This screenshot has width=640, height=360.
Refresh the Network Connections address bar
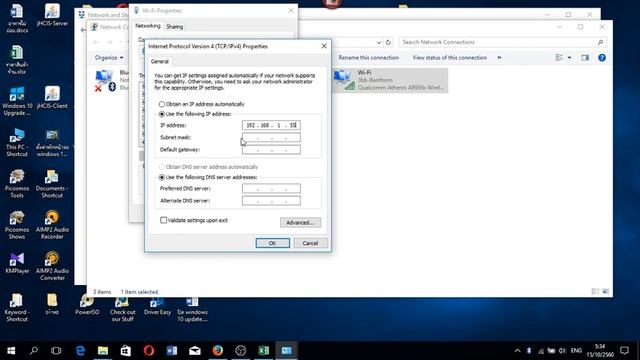[389, 42]
